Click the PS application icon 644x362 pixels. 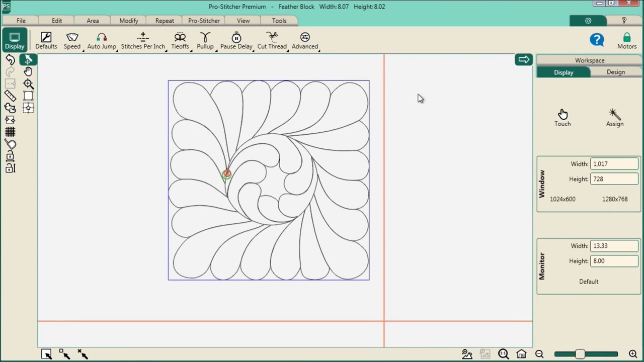[6, 7]
